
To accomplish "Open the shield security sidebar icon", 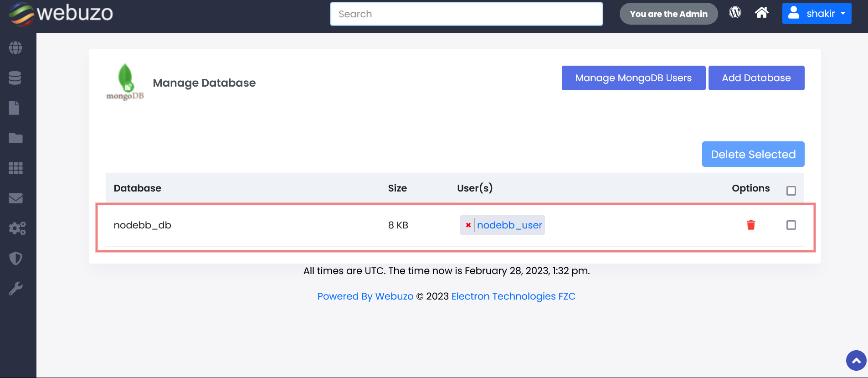I will pyautogui.click(x=15, y=259).
